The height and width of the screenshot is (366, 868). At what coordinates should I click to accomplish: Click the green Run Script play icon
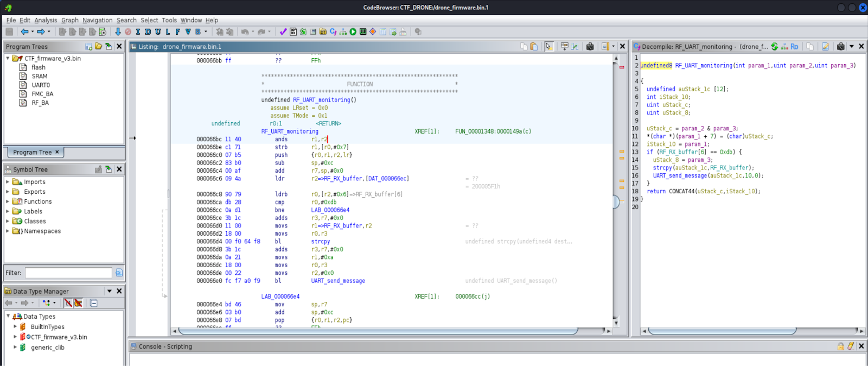(x=353, y=32)
